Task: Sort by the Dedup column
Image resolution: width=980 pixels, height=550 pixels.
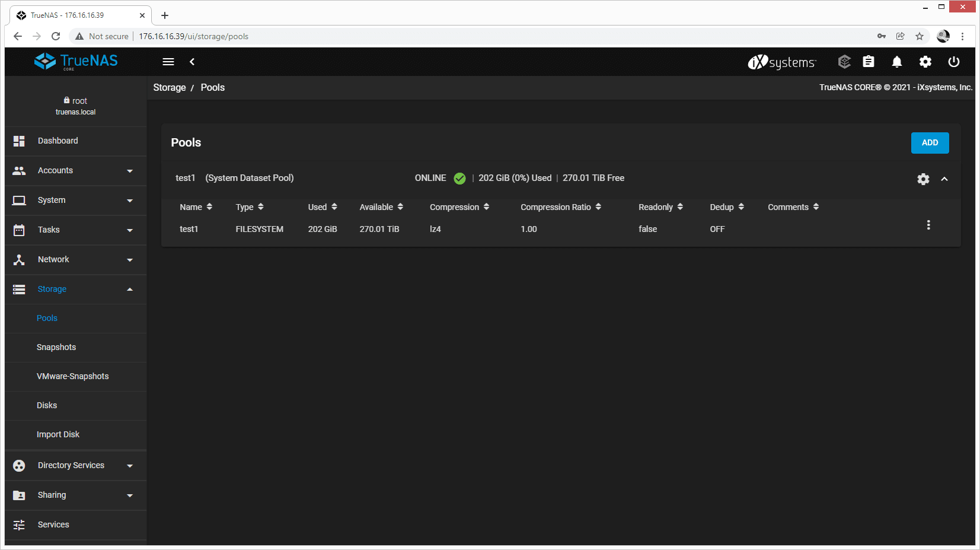Action: click(x=727, y=207)
